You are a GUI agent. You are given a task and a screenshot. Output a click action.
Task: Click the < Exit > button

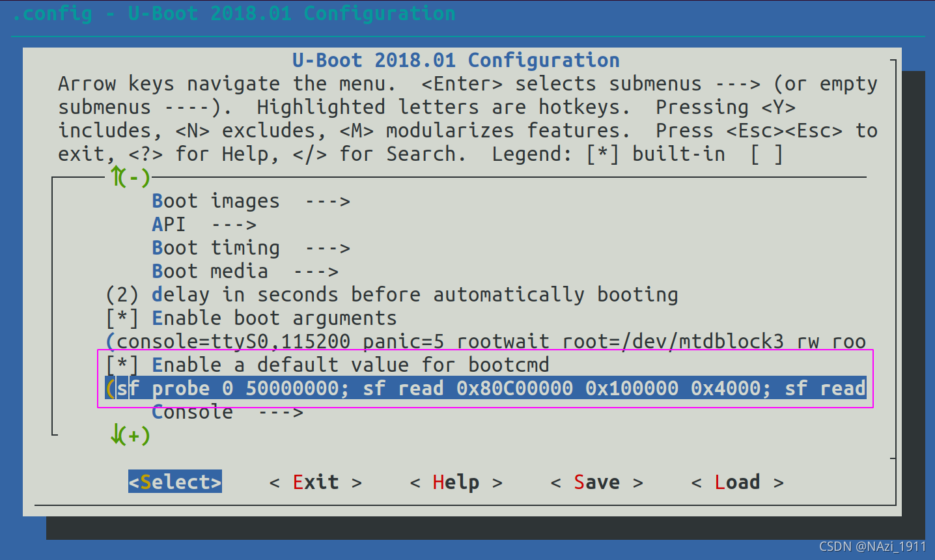[315, 482]
